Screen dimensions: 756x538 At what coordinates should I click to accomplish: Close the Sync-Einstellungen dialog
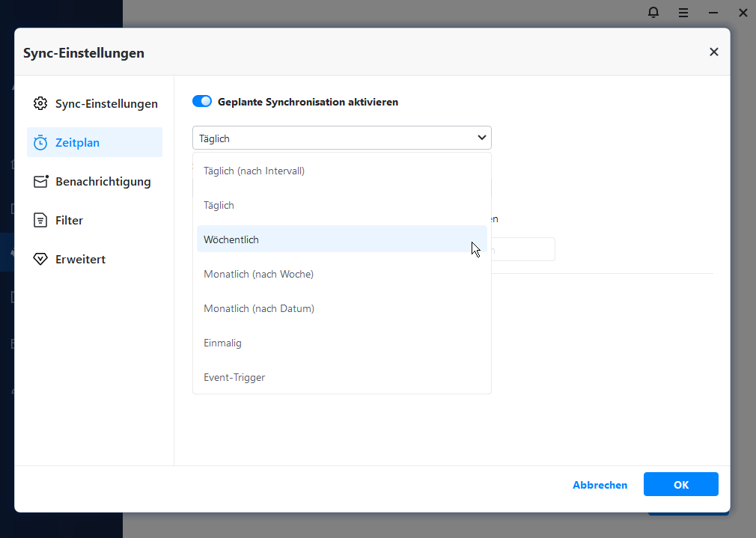tap(713, 52)
